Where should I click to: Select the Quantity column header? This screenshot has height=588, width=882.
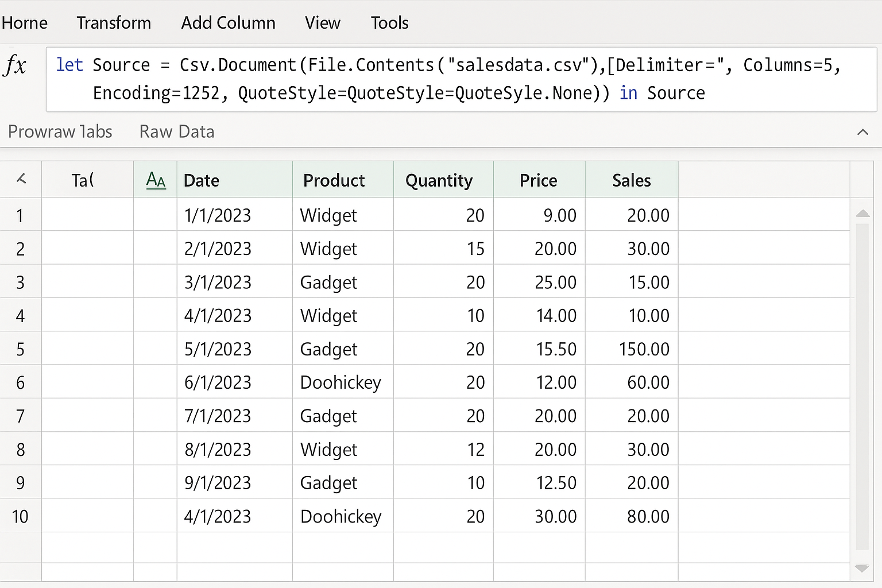point(443,180)
